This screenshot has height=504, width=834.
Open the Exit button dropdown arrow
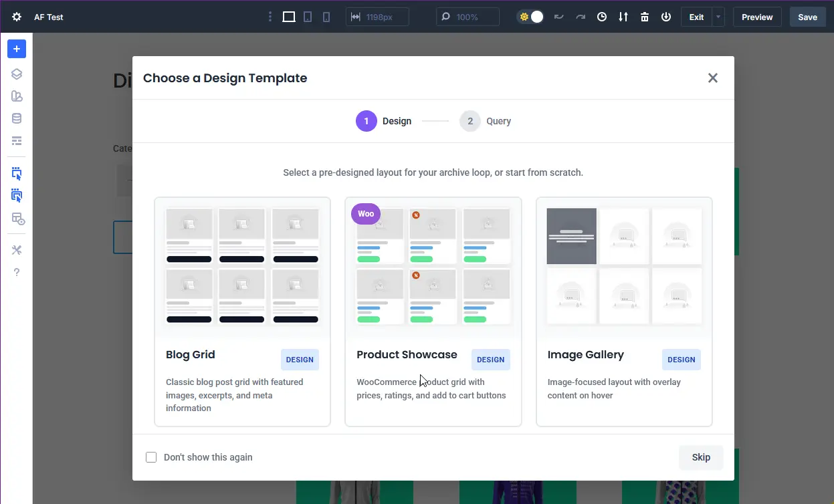(x=718, y=17)
